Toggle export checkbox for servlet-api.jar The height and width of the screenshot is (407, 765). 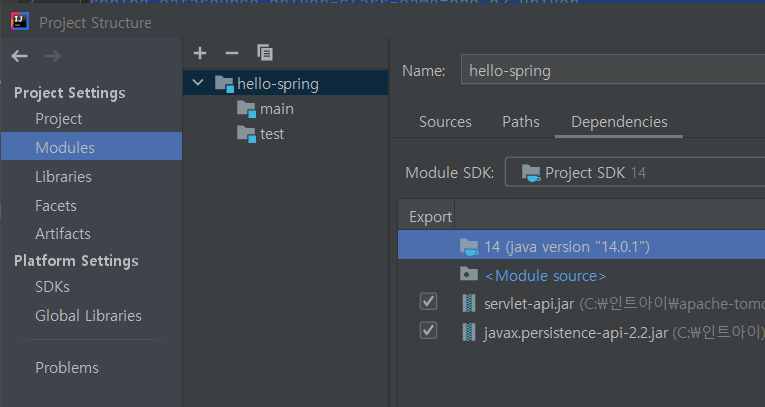coord(428,302)
